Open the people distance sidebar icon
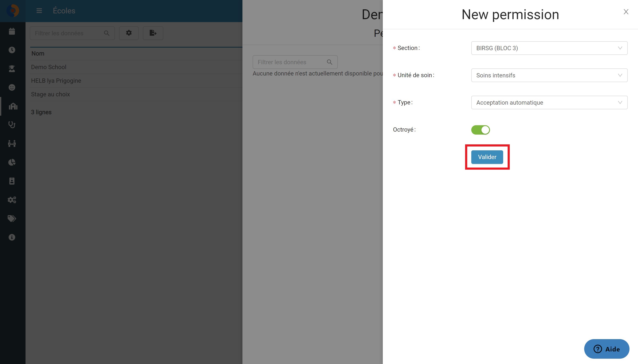This screenshot has height=364, width=638. (12, 144)
